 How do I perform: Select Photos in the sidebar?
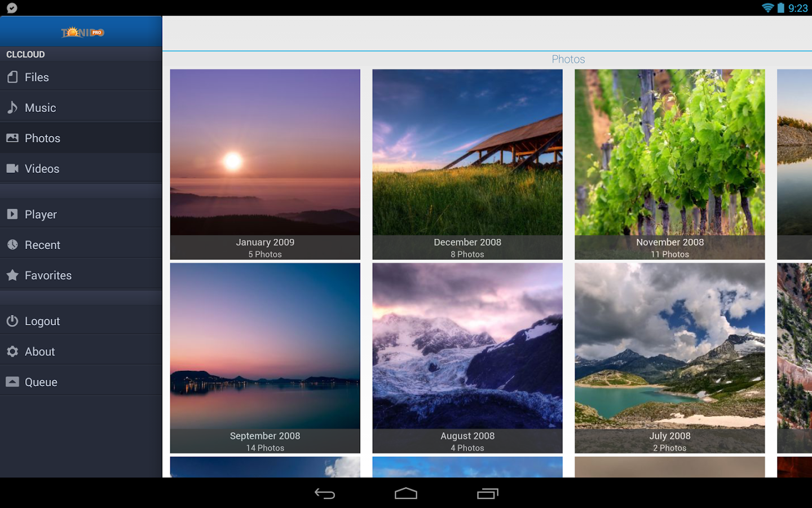click(x=81, y=138)
